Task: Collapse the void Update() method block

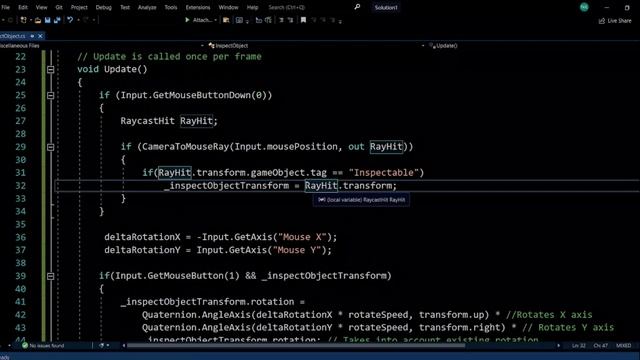Action: click(x=51, y=69)
